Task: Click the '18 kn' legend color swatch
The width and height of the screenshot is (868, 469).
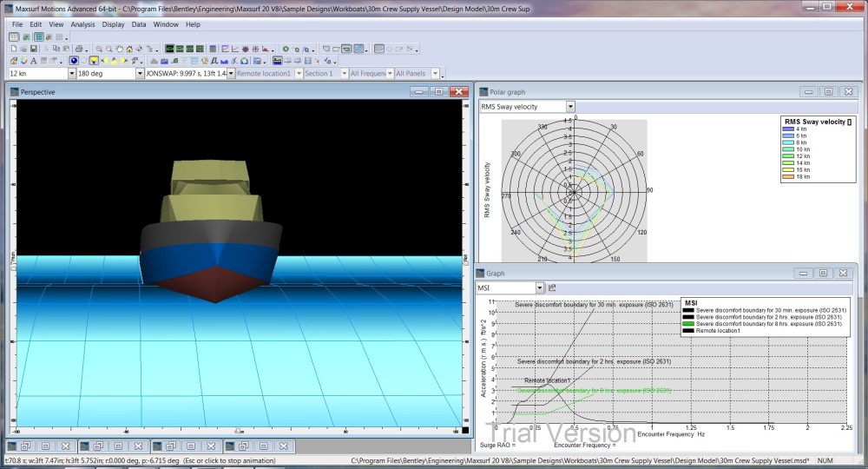Action: (x=788, y=176)
